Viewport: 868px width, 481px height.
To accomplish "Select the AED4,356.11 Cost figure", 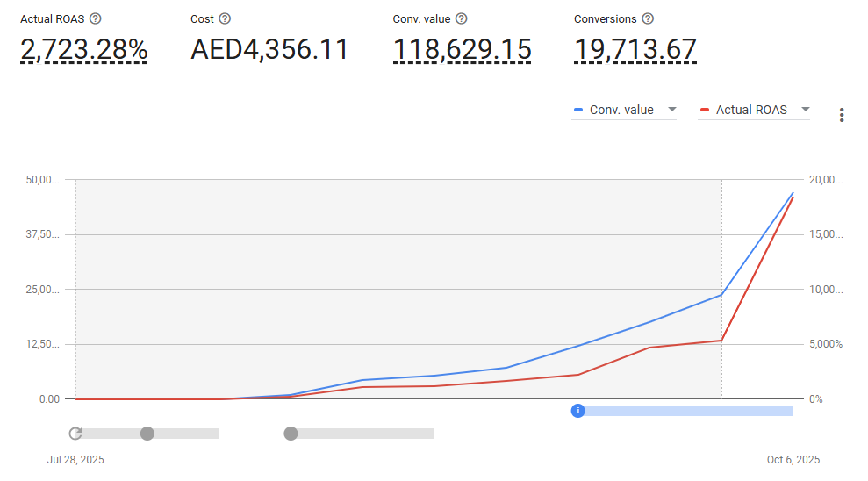I will [269, 50].
